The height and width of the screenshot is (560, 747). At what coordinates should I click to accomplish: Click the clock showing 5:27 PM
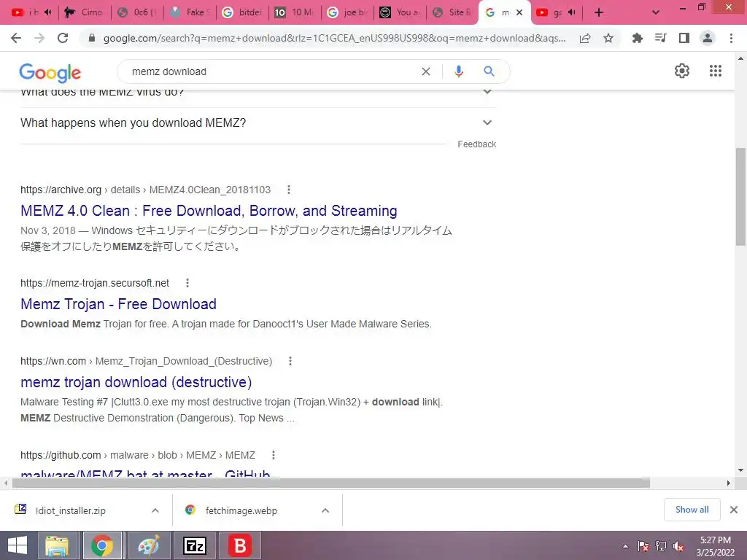pos(715,540)
